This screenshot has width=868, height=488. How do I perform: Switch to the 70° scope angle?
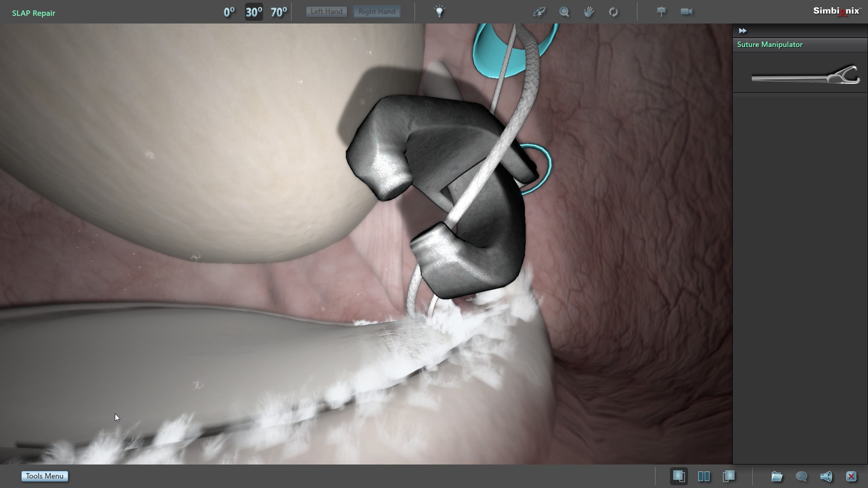(x=278, y=12)
